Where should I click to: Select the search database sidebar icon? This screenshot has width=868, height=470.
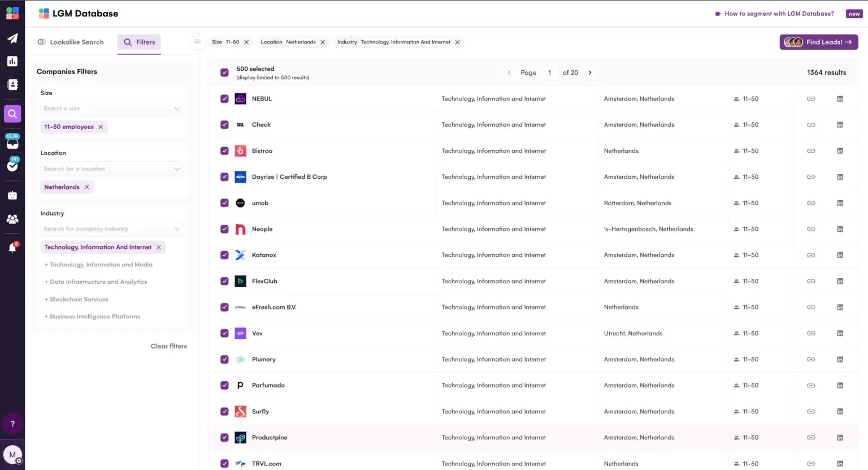point(12,114)
